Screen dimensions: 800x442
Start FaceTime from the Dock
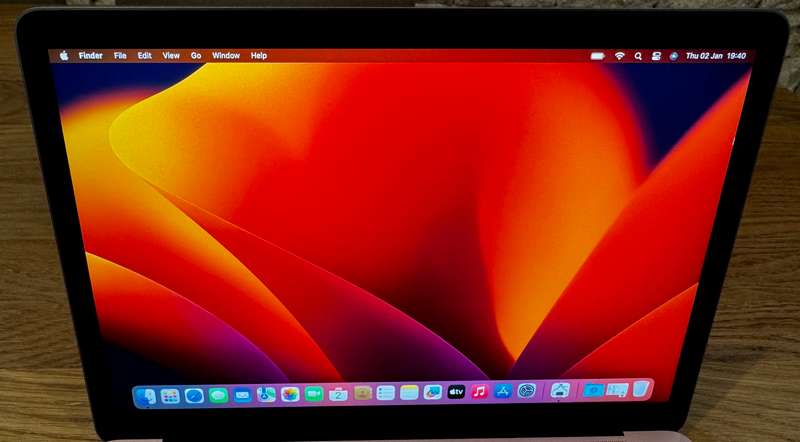(x=314, y=394)
